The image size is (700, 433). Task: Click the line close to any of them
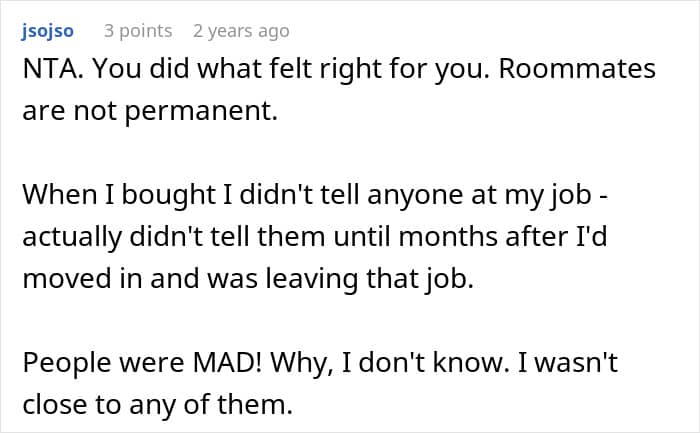tap(158, 405)
